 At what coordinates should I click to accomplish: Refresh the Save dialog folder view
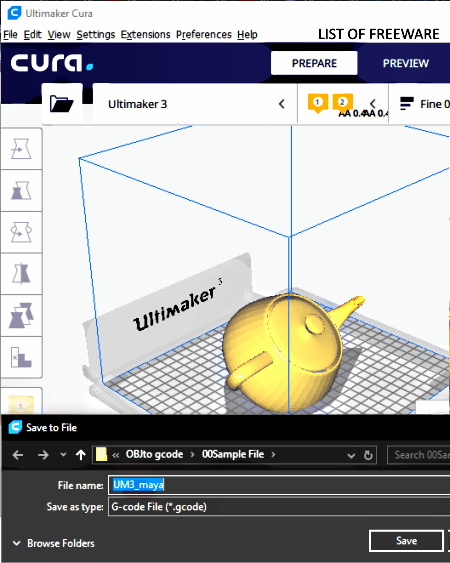click(368, 455)
